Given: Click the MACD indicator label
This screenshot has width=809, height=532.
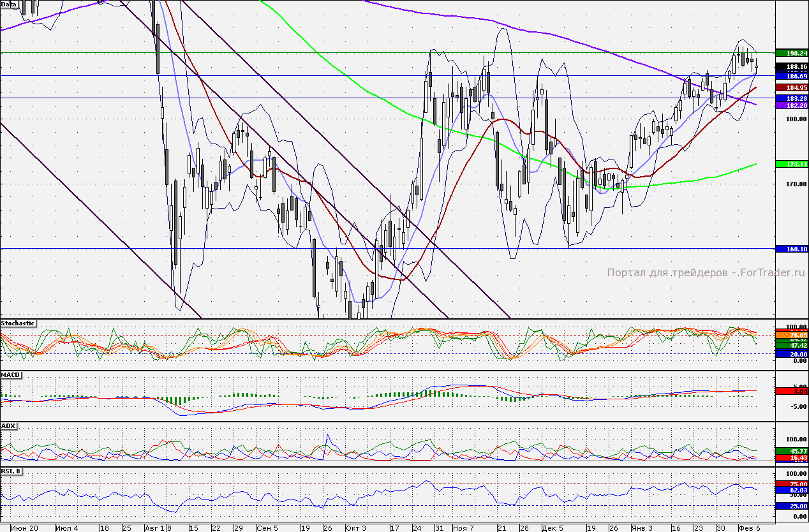Looking at the screenshot, I should 10,374.
